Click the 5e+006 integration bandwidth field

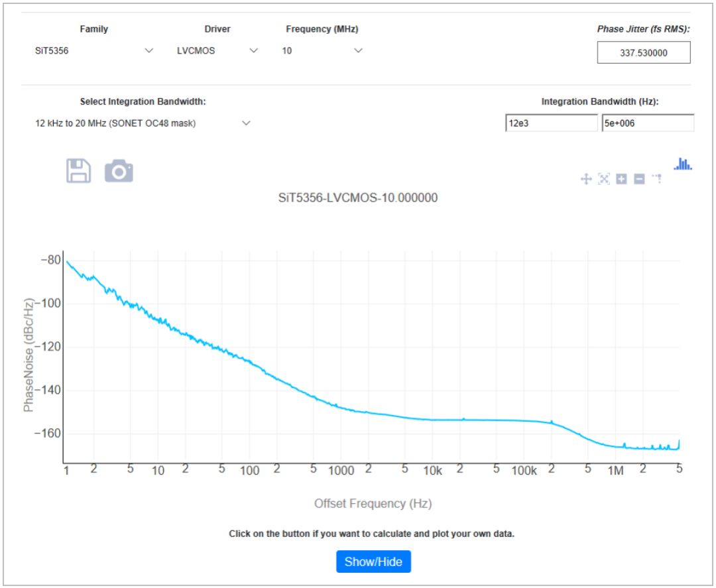[648, 123]
